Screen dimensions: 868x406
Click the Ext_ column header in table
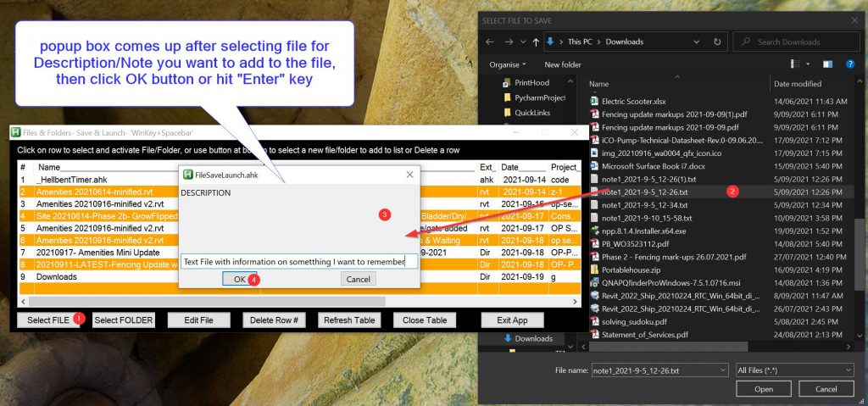(487, 167)
